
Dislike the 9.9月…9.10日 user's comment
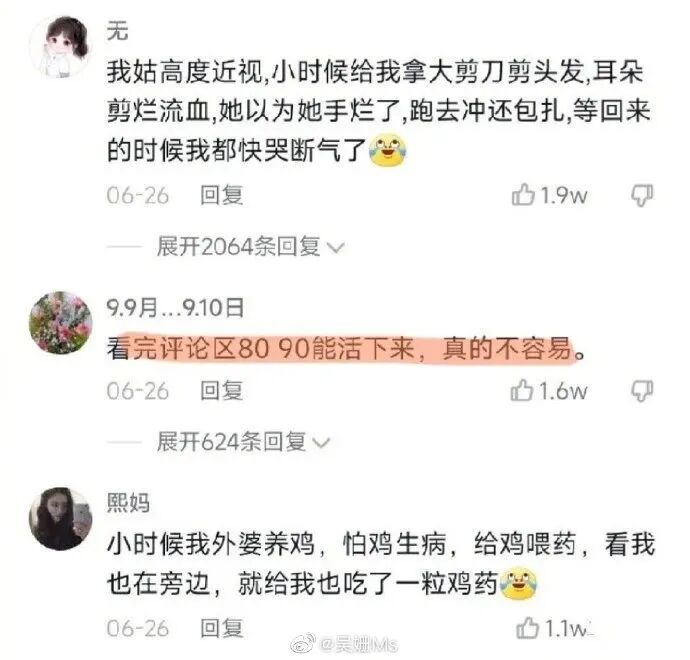coord(642,391)
